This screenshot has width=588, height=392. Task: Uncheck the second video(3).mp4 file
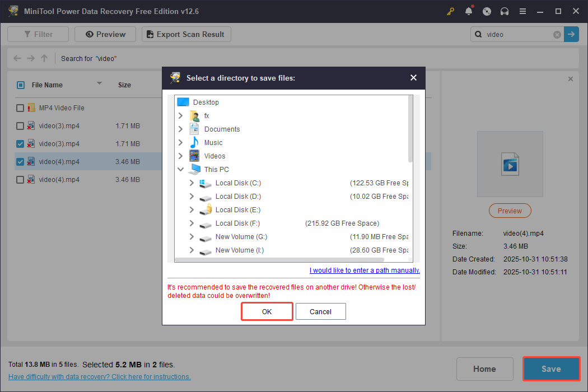[20, 143]
